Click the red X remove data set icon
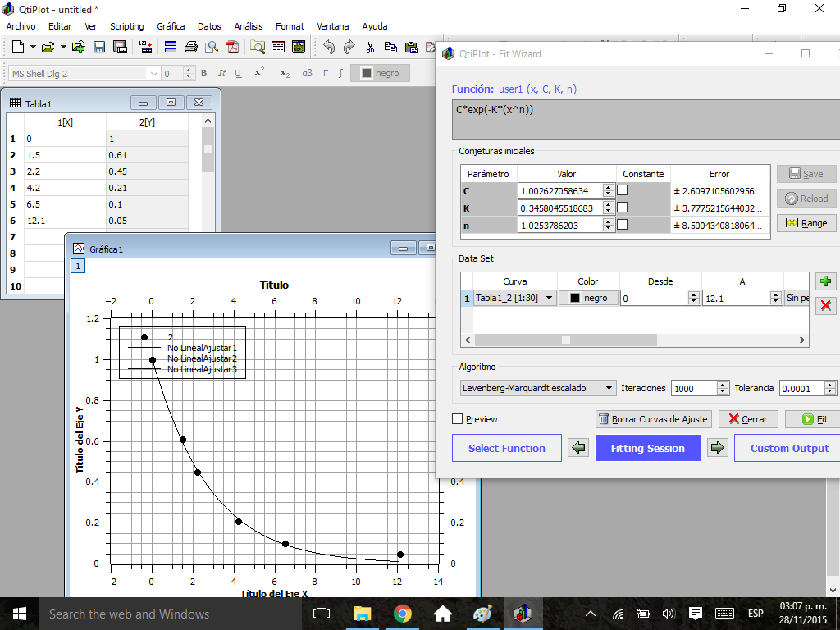Viewport: 840px width, 630px height. [825, 305]
